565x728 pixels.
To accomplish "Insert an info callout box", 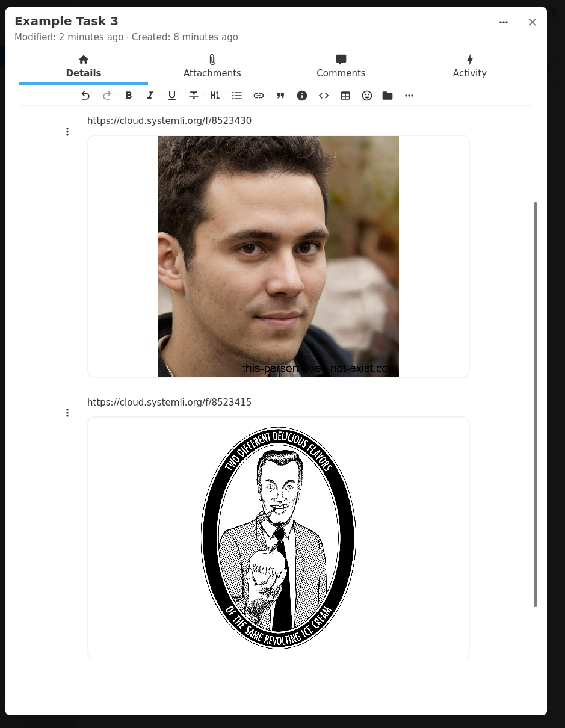I will pos(302,96).
